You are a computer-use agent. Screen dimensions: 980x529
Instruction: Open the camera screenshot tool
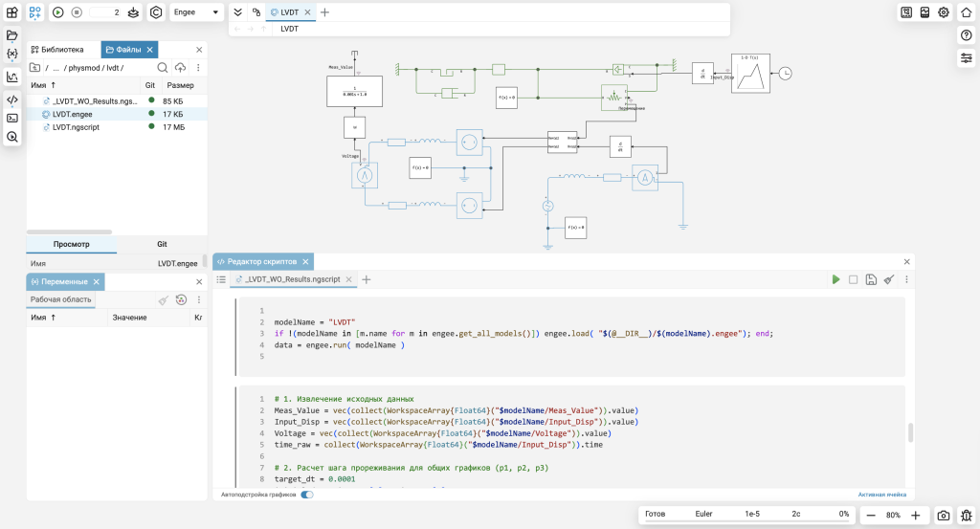tap(943, 516)
